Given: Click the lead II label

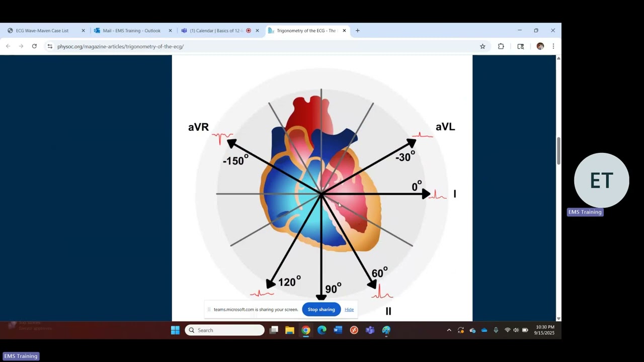Looking at the screenshot, I should point(388,311).
